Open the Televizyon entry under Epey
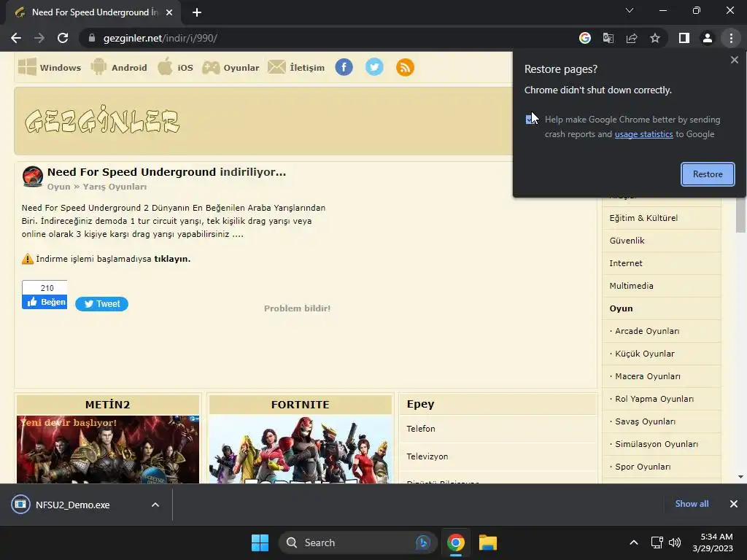 (498, 456)
